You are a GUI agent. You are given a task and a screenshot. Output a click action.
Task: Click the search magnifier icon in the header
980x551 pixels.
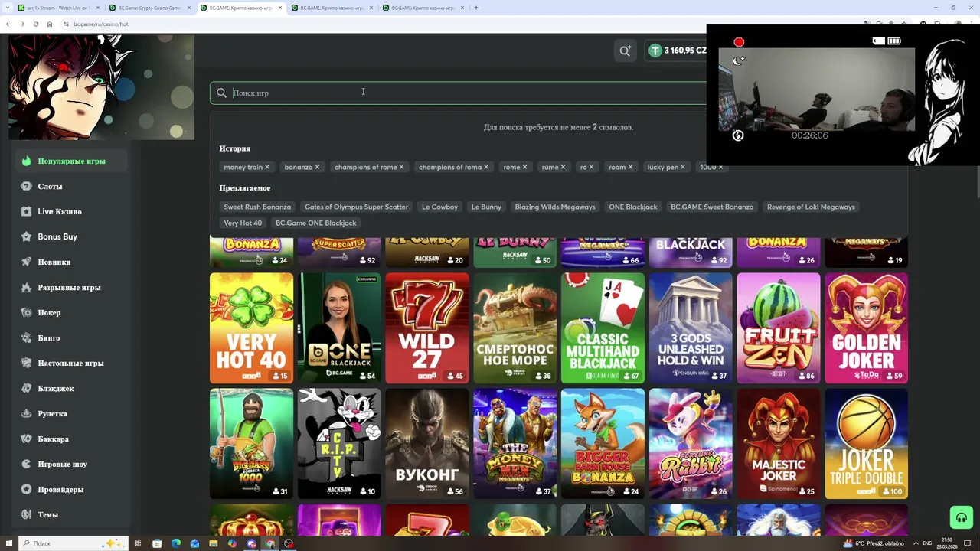(626, 51)
